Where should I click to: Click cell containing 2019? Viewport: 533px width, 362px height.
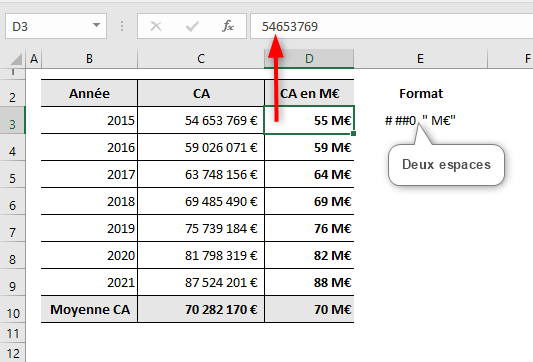(x=89, y=228)
